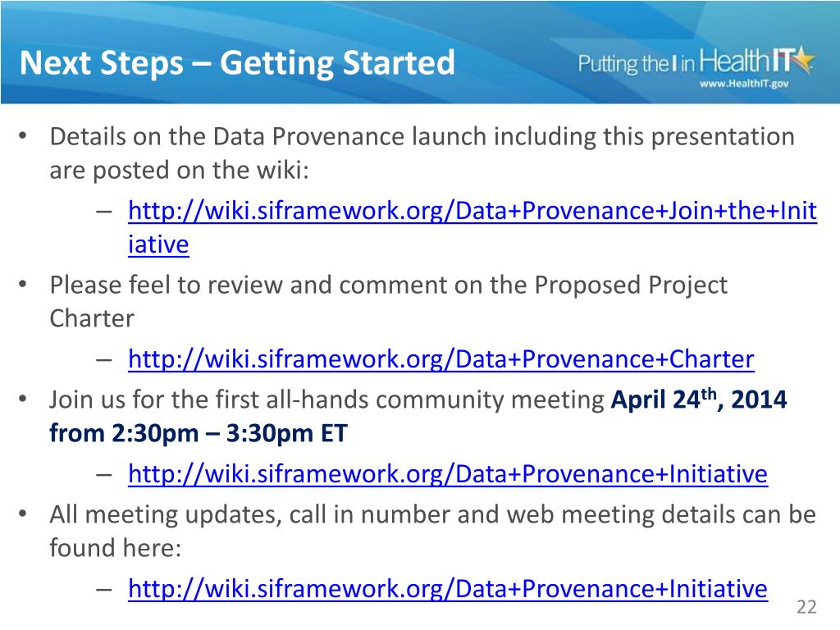Click the gold star icon in the HealthIT logo
The height and width of the screenshot is (630, 840).
804,60
